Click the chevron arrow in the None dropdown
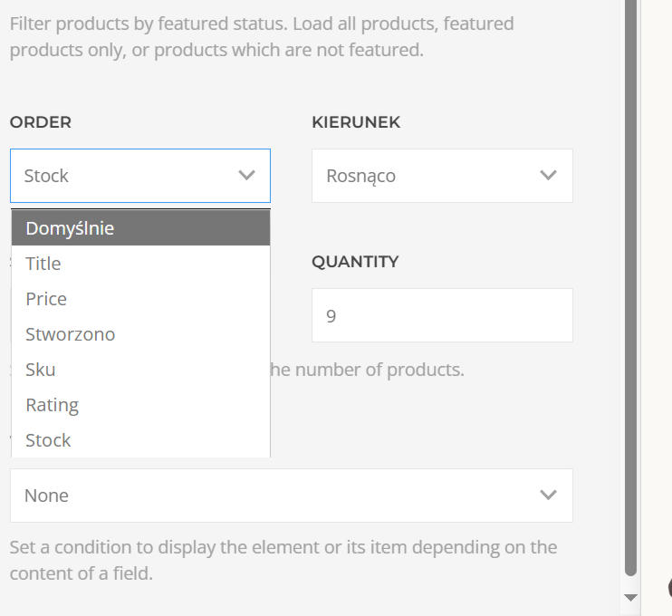This screenshot has width=672, height=616. (547, 496)
